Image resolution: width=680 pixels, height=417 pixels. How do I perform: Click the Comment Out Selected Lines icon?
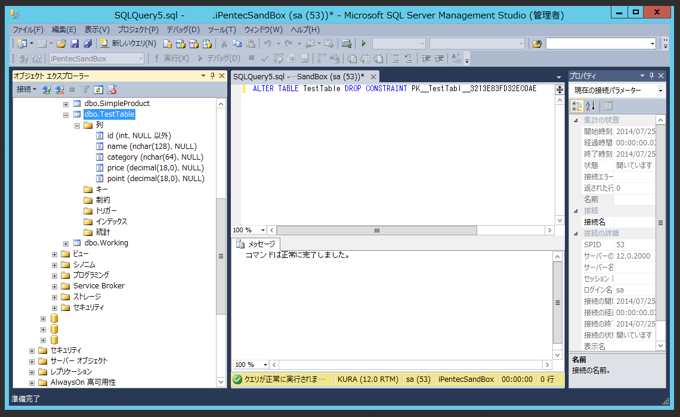pos(395,59)
